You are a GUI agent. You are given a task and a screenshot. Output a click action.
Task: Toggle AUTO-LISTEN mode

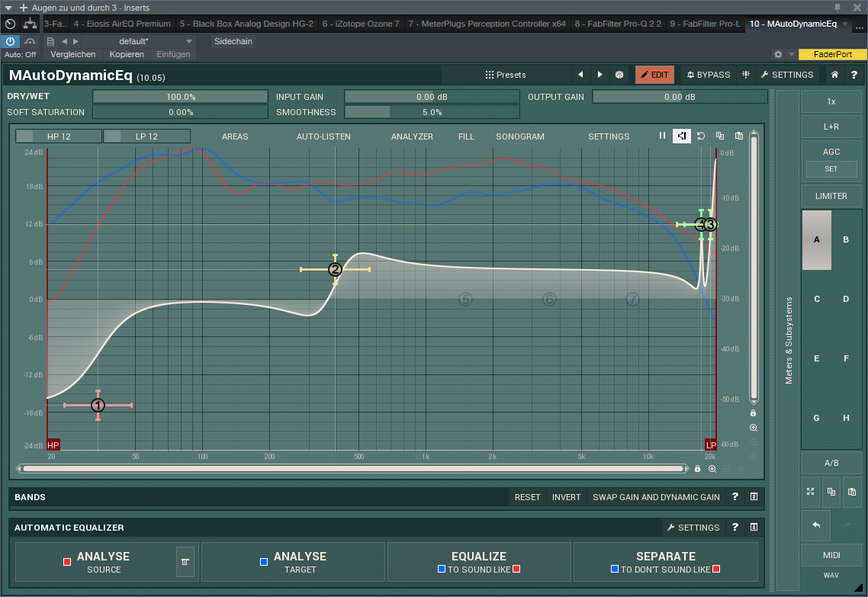coord(323,136)
